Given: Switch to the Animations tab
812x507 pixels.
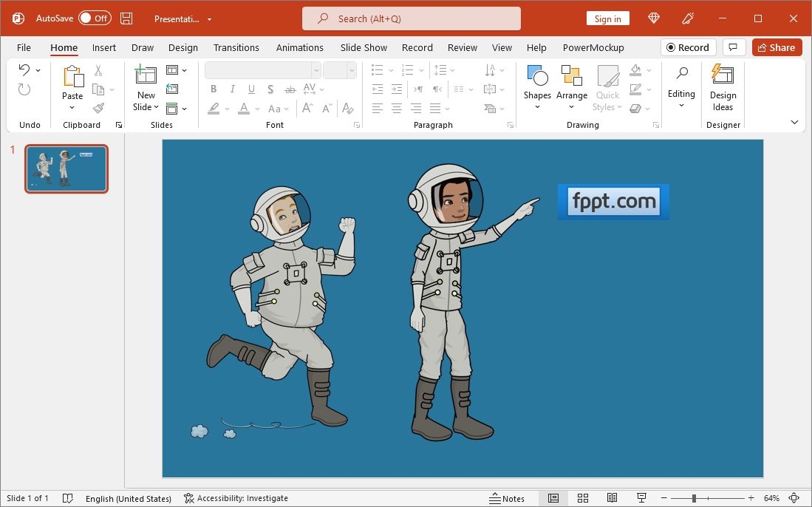Looking at the screenshot, I should [300, 47].
